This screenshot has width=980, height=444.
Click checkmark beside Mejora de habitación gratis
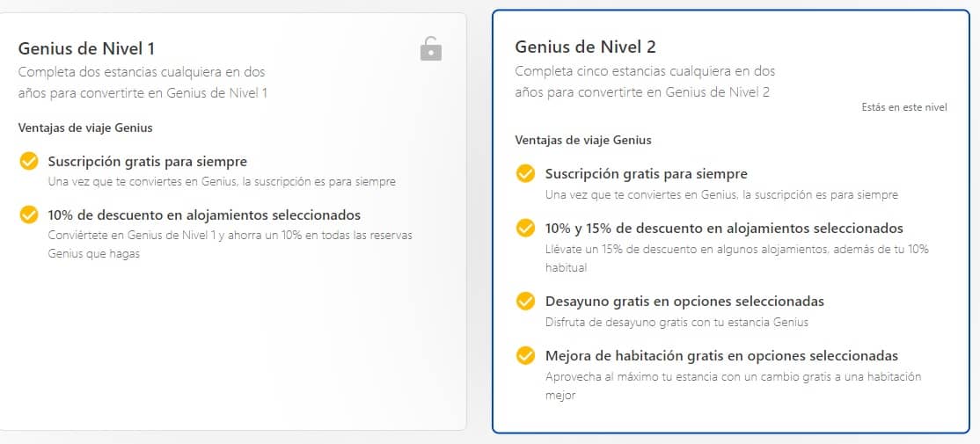click(525, 355)
